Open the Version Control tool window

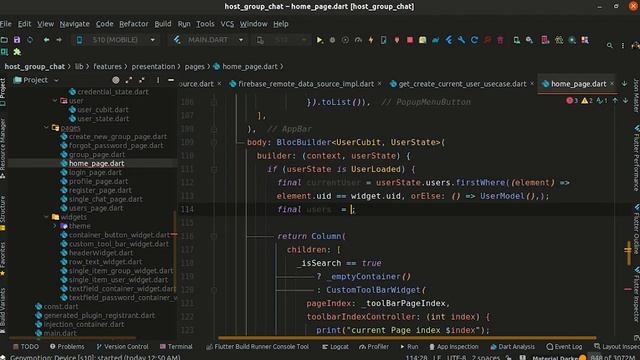(x=122, y=347)
